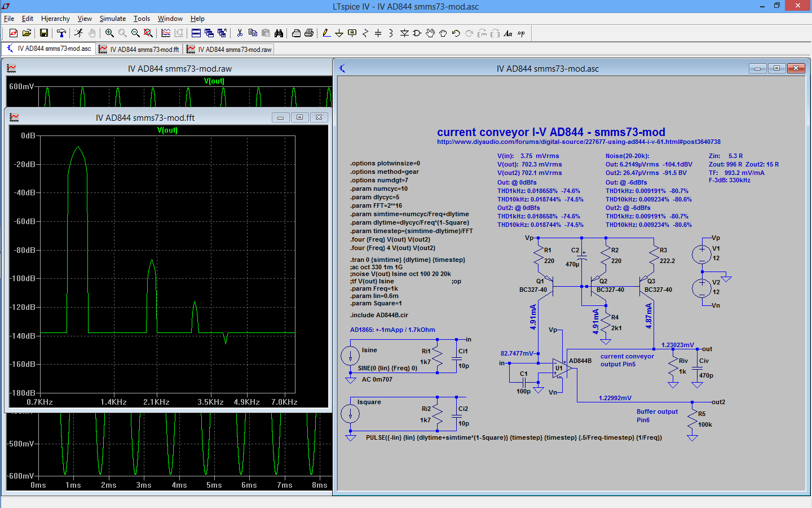Select the Move tool with the open hand
The height and width of the screenshot is (508, 812).
click(430, 33)
